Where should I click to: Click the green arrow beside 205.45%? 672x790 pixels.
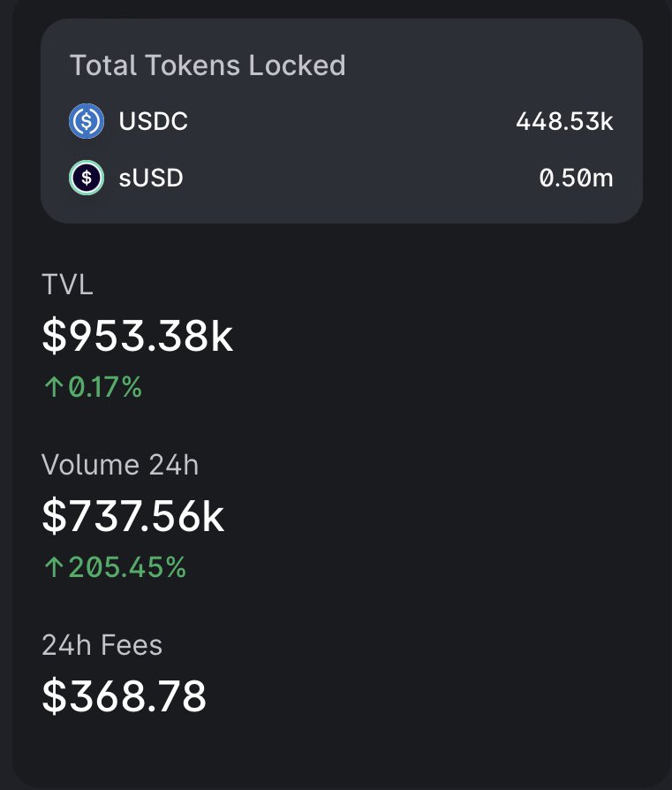click(x=53, y=567)
